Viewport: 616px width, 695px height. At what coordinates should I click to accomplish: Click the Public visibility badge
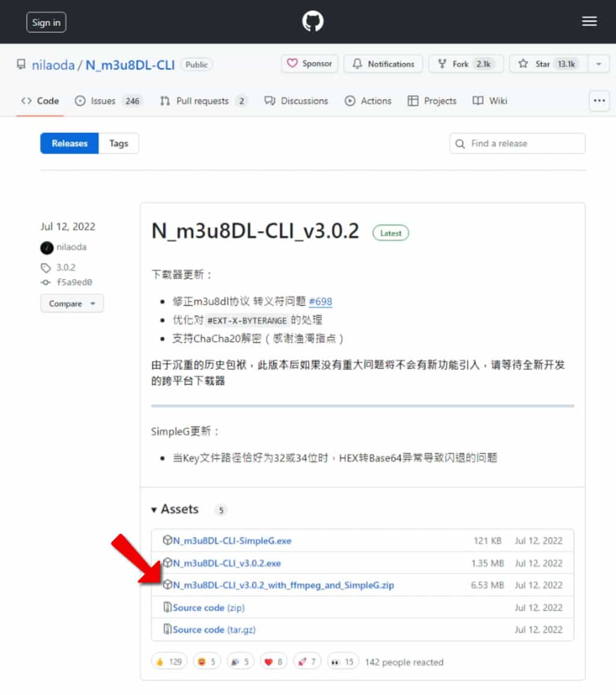(x=196, y=65)
